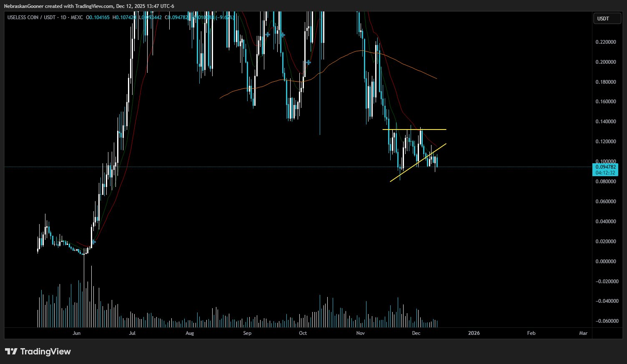Screen dimensions: 627x364
Task: Click the Dec label on the time axis
Action: click(416, 333)
